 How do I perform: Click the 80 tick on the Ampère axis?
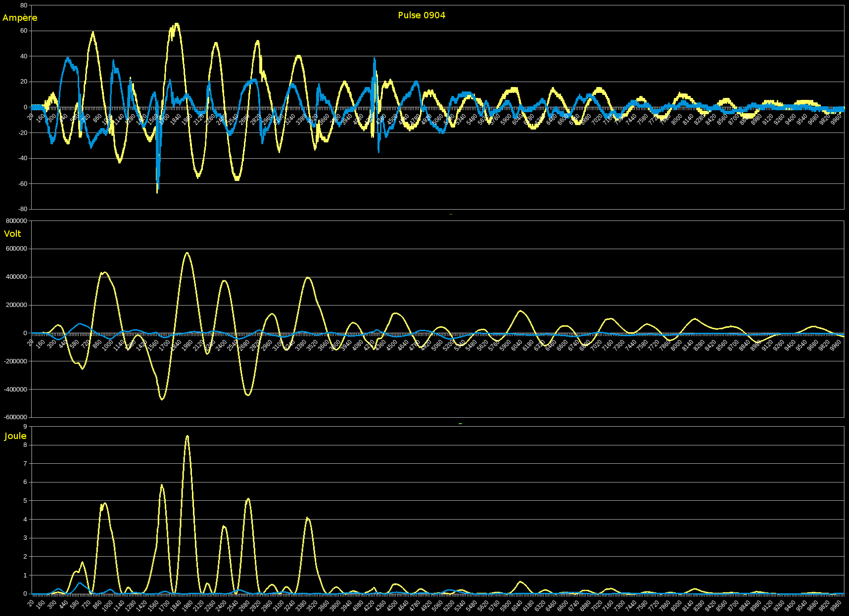(x=24, y=5)
